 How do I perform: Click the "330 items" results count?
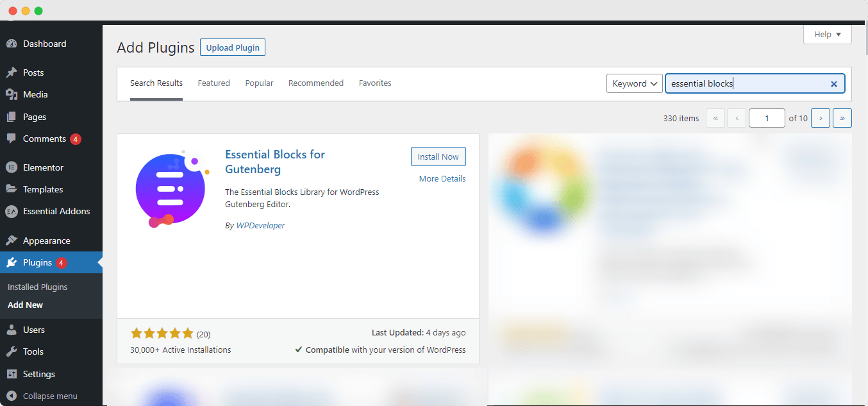681,118
